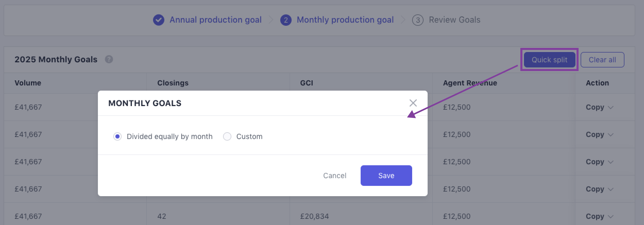Open the Copy dropdown in last visible row
Screen dimensions: 644x225
click(x=599, y=216)
